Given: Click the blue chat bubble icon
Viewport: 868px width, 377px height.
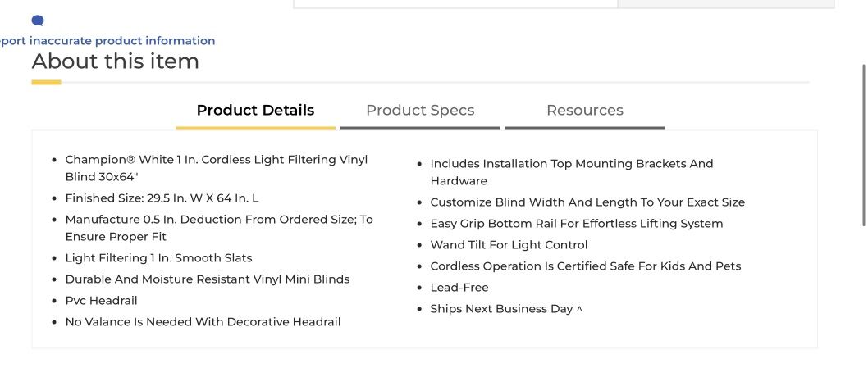Looking at the screenshot, I should pyautogui.click(x=38, y=20).
